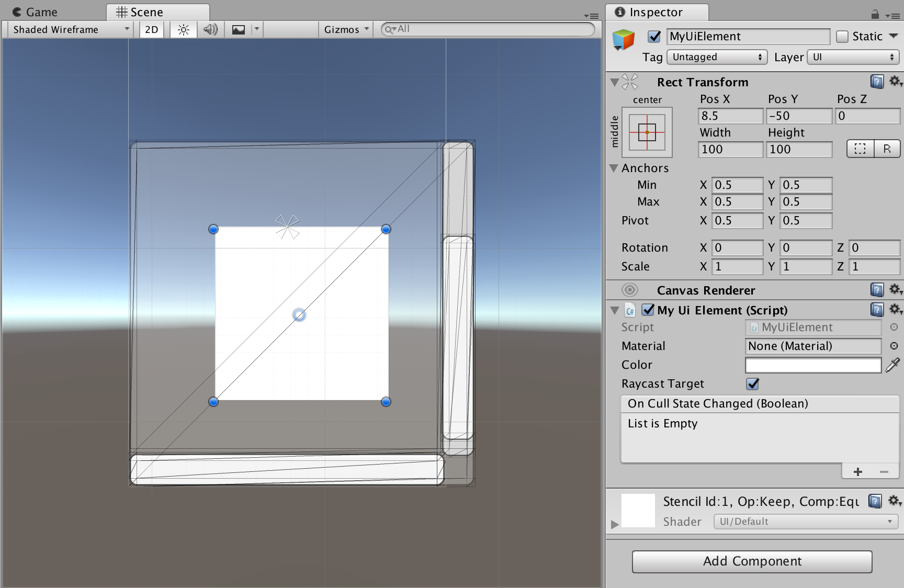The height and width of the screenshot is (588, 904).
Task: Open scene effects dropdown arrow
Action: [256, 29]
